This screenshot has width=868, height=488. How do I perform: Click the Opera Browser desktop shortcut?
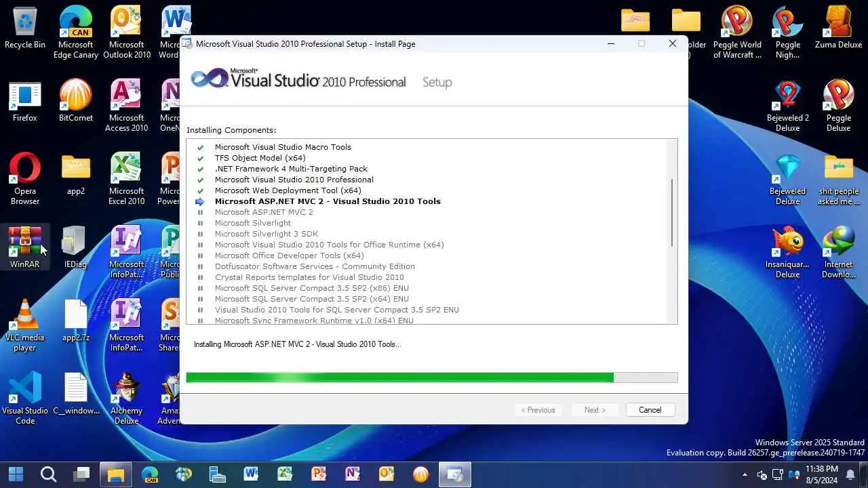coord(25,179)
